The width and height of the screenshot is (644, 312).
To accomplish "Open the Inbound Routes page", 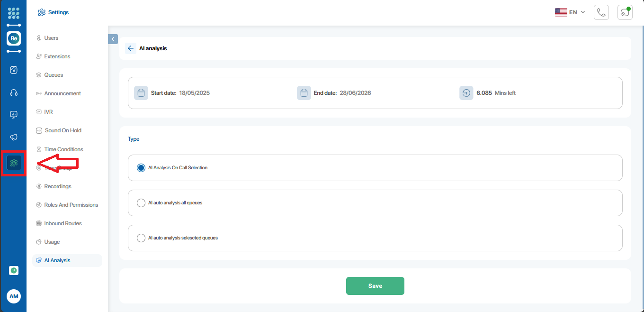I will [x=63, y=223].
